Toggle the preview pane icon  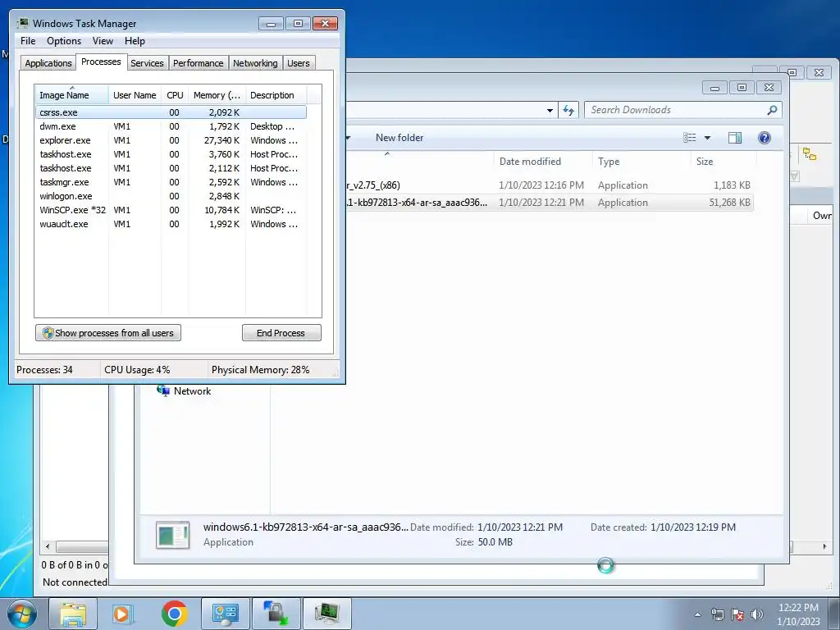pyautogui.click(x=735, y=138)
